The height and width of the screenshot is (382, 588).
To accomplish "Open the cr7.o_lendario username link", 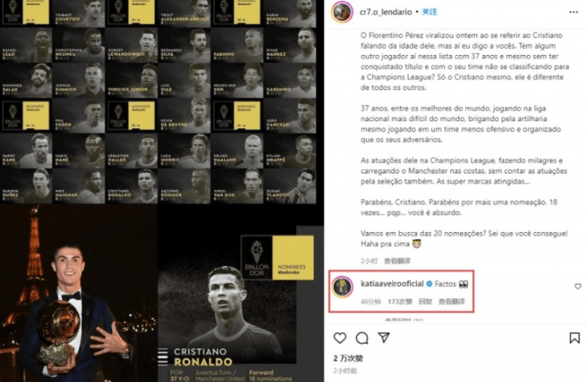I will pyautogui.click(x=386, y=11).
